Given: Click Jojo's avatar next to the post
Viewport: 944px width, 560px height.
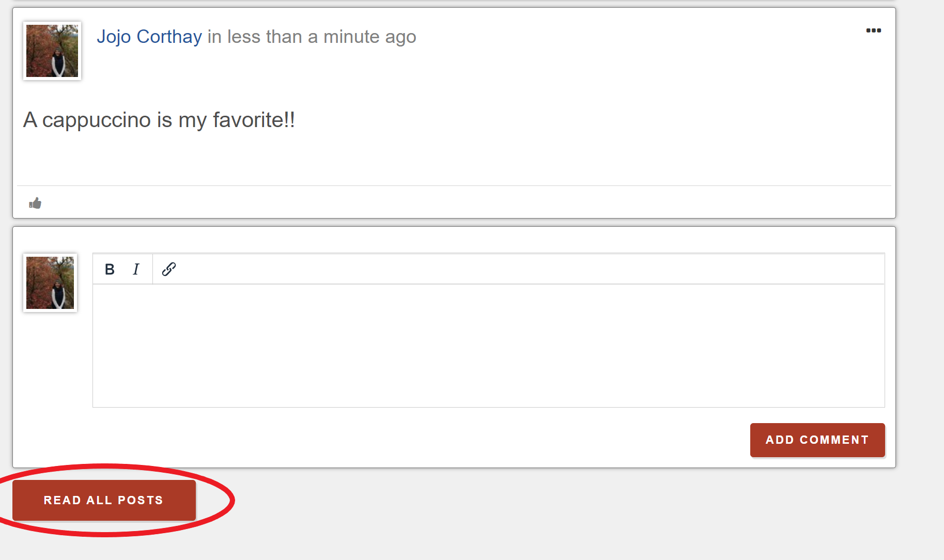Looking at the screenshot, I should [52, 51].
